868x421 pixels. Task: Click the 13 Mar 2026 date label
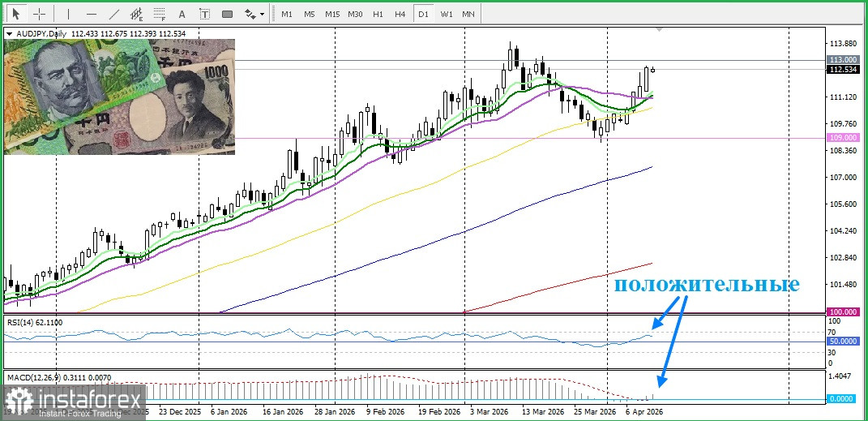coord(543,412)
